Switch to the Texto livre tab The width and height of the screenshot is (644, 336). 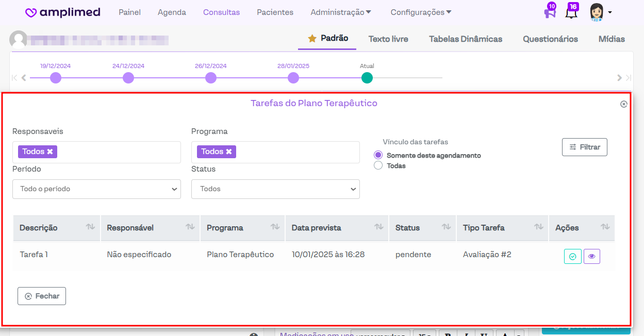(388, 39)
